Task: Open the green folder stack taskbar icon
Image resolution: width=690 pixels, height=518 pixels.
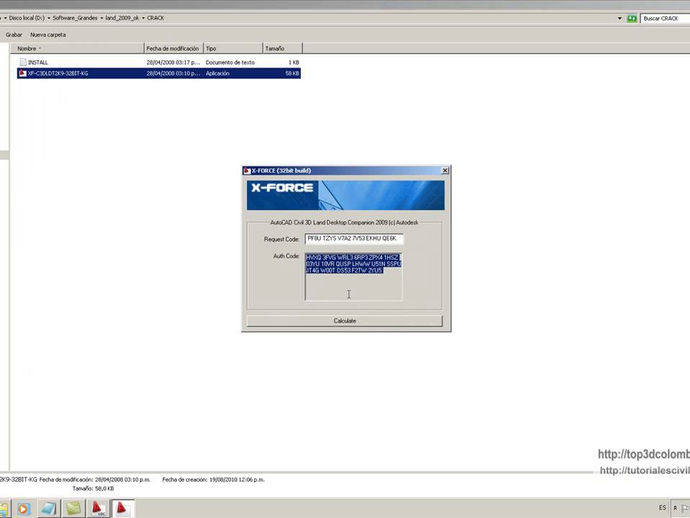Action: 73,509
